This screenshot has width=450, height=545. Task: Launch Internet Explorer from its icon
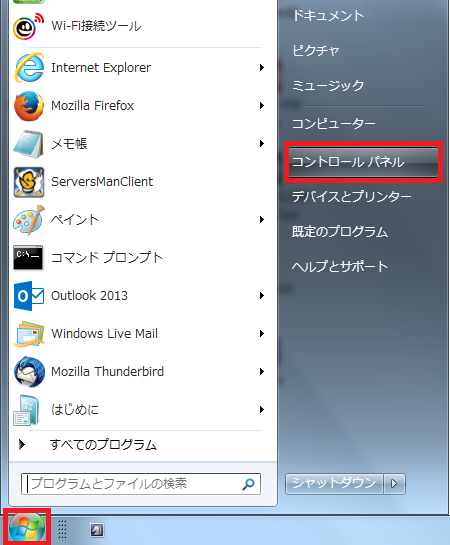[x=29, y=67]
